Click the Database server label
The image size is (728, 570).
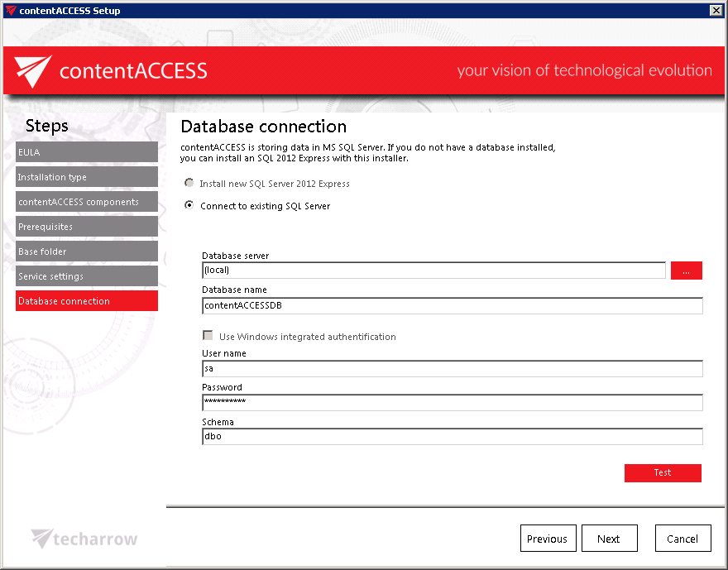(236, 256)
